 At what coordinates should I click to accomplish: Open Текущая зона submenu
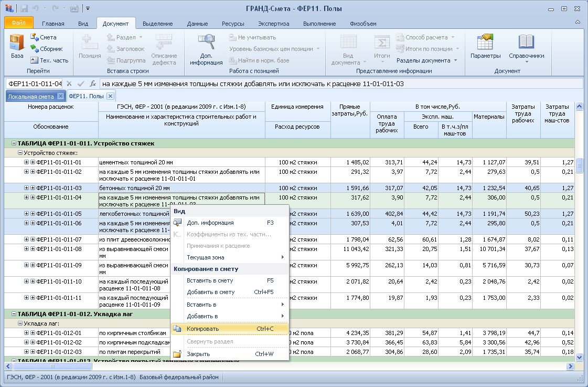tap(230, 257)
